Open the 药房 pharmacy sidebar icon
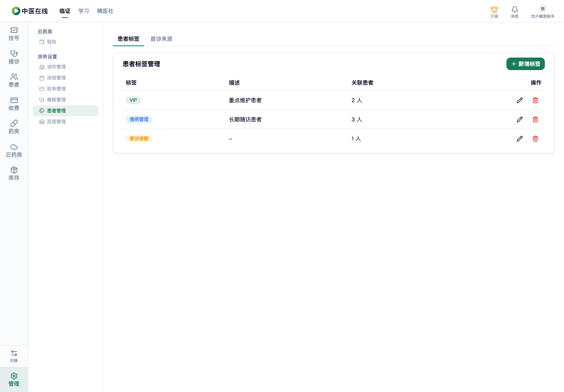 pos(14,127)
